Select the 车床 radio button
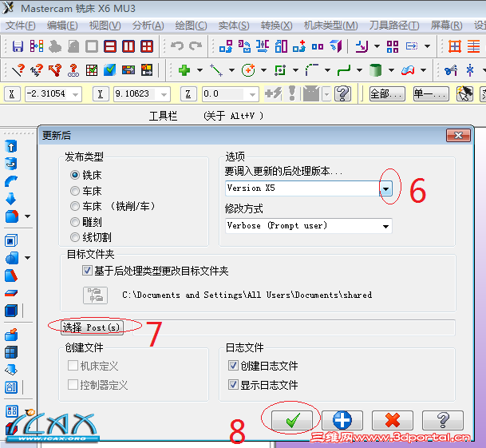Viewport: 486px width, 448px height. coord(75,191)
